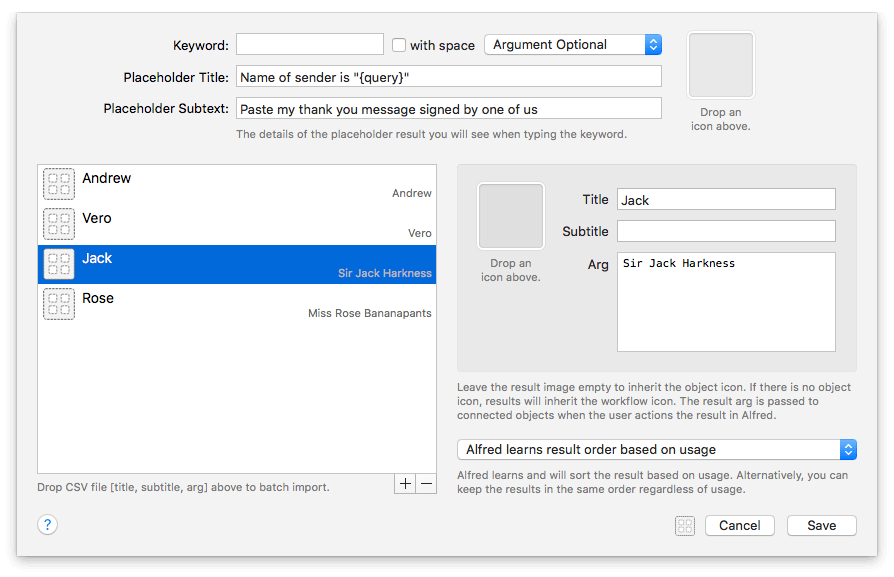This screenshot has width=894, height=577.
Task: Click the placeholder icon next to Andrew
Action: click(58, 184)
